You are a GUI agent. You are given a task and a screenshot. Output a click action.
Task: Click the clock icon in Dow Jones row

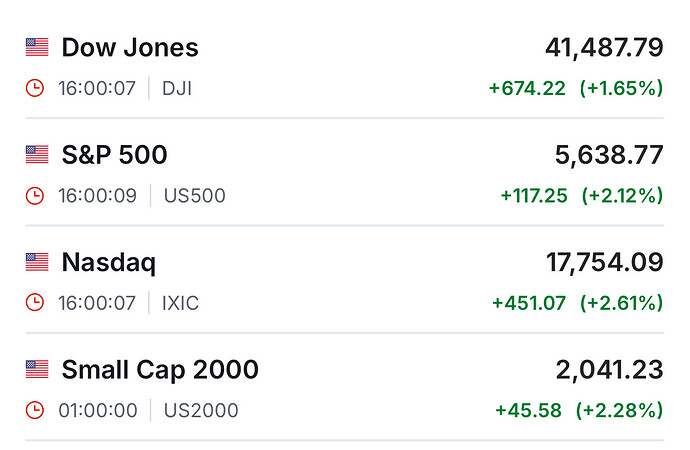tap(35, 88)
